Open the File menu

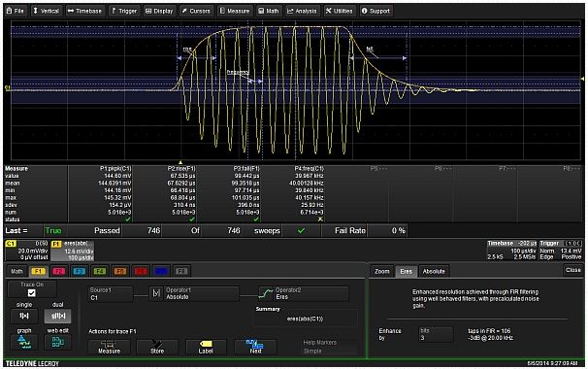[16, 11]
